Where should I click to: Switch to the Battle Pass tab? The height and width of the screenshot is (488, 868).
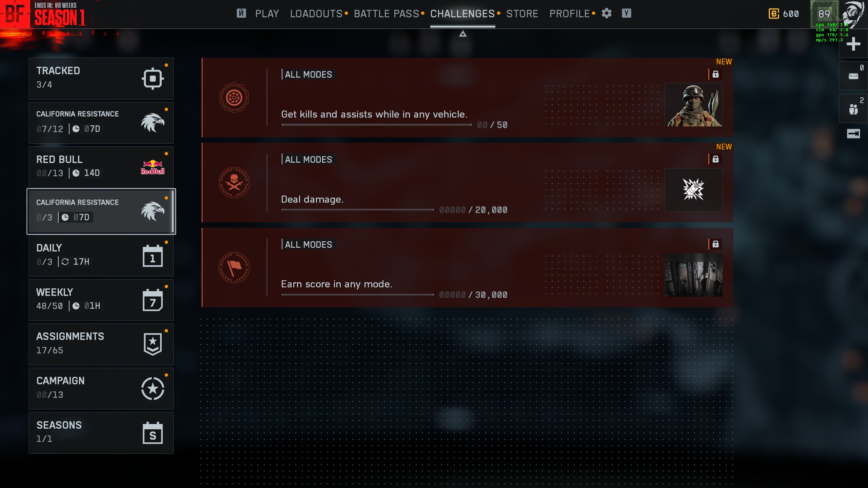tap(387, 14)
